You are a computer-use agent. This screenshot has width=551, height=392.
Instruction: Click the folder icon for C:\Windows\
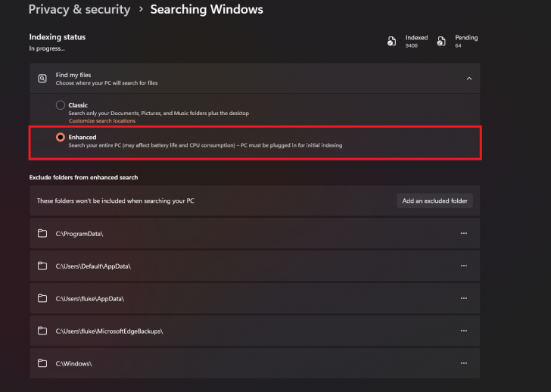pos(43,363)
